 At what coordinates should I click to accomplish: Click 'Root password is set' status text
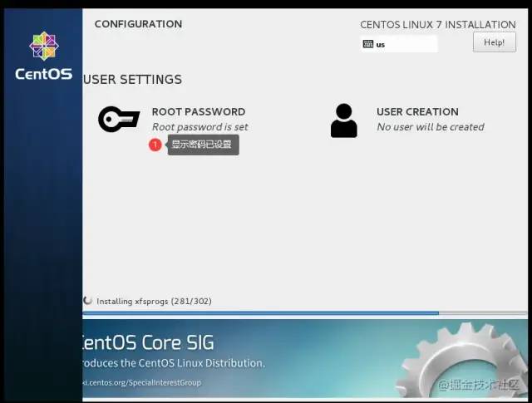pyautogui.click(x=199, y=127)
